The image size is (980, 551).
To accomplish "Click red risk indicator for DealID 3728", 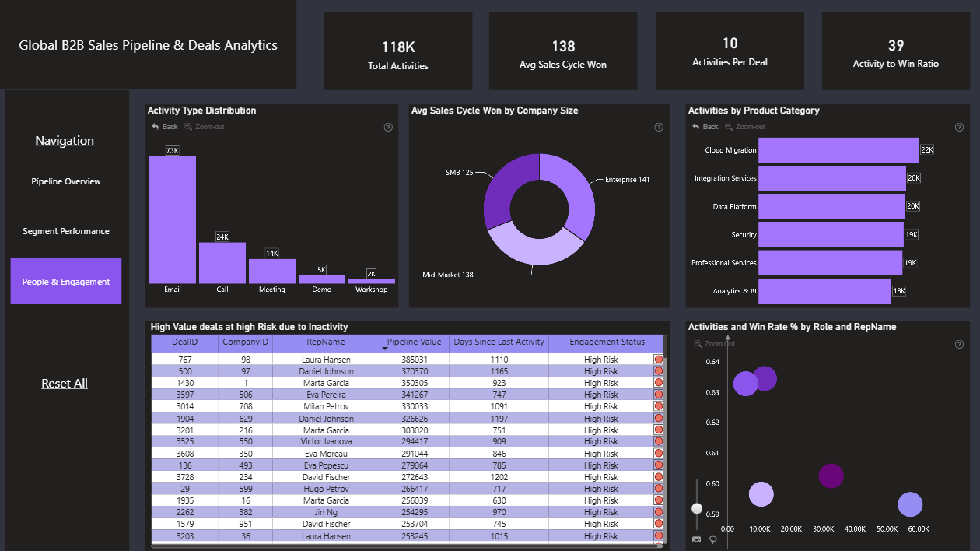I will pyautogui.click(x=659, y=477).
